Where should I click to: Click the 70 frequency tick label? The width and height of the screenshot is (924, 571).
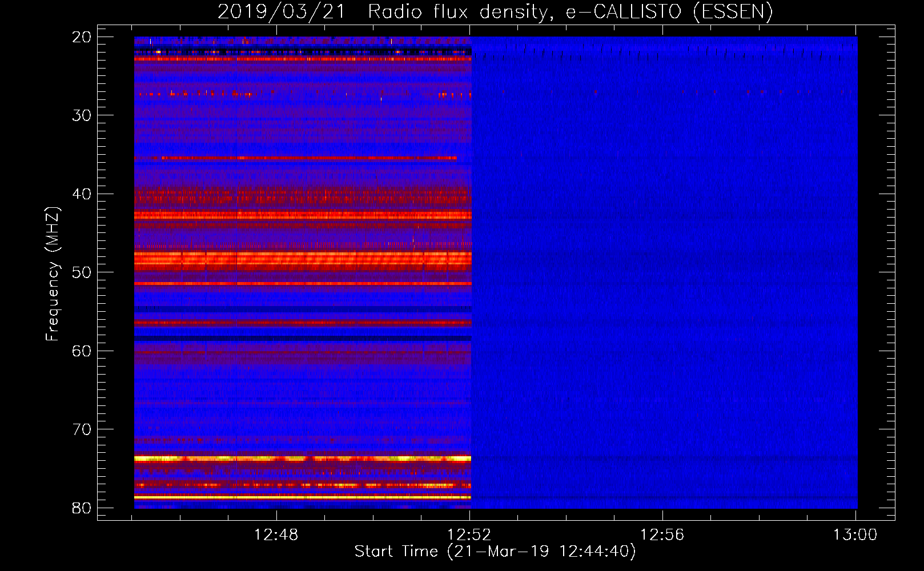coord(82,429)
